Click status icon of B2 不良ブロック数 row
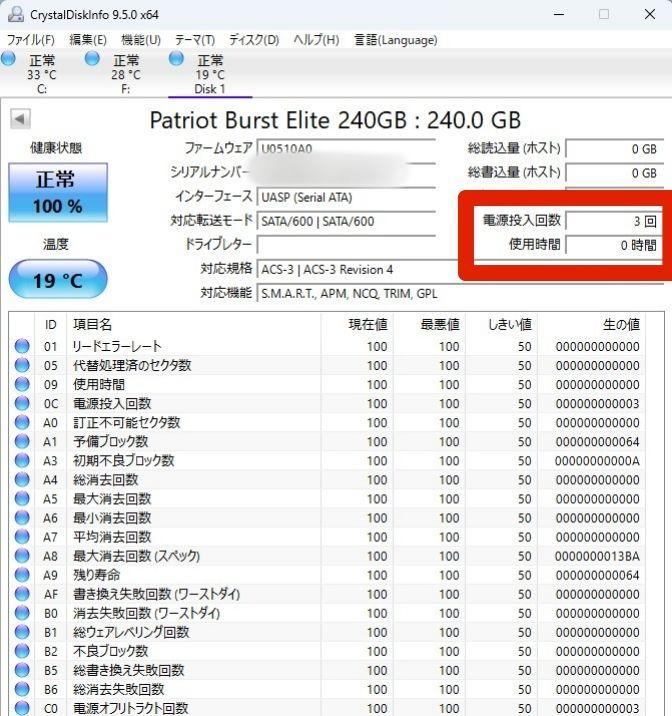 pos(22,651)
